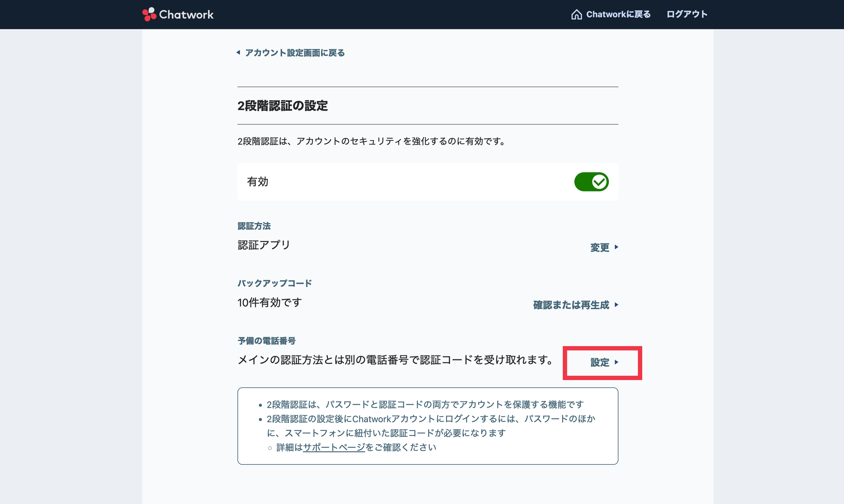
Task: Click the 有効 label text
Action: coord(257,182)
